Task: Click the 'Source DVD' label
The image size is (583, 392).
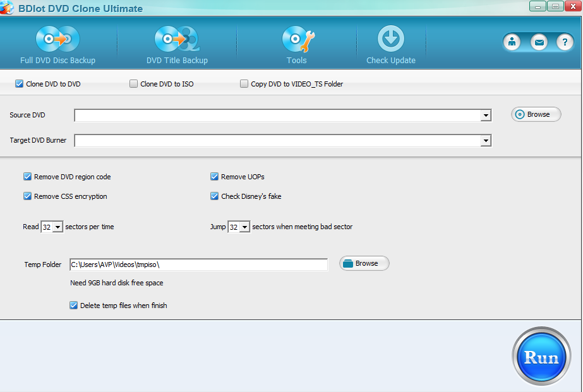Action: [28, 115]
